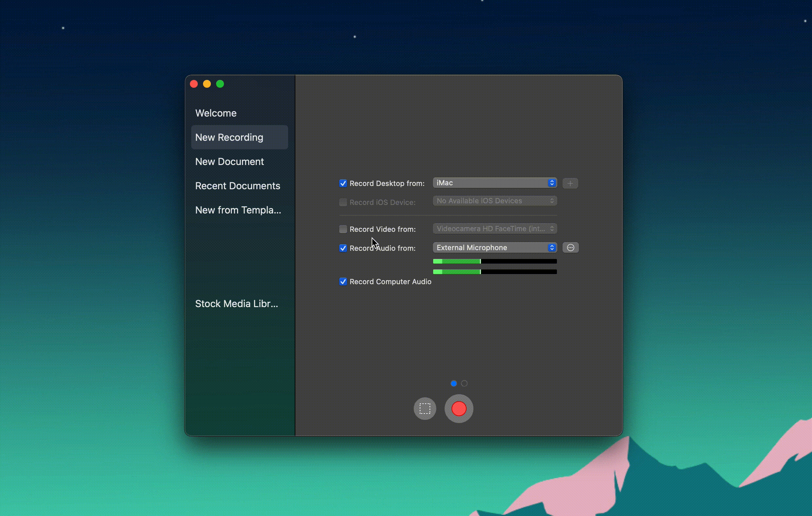Open Recent Documents in the sidebar
Viewport: 812px width, 516px height.
coord(239,186)
